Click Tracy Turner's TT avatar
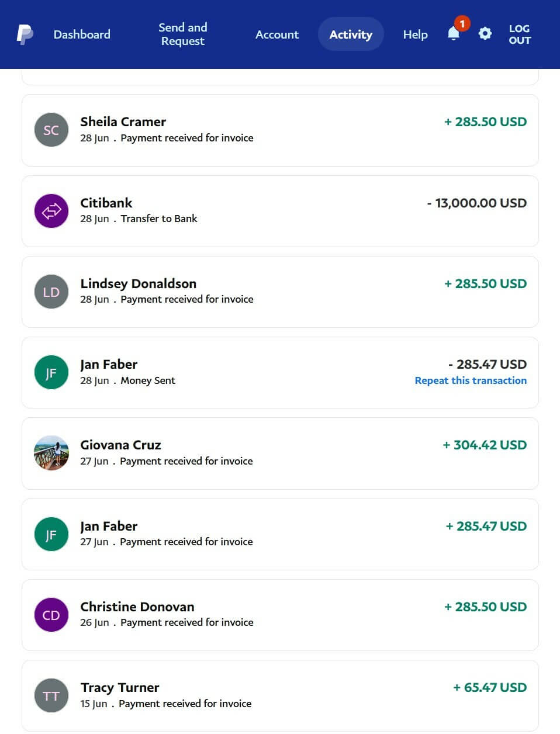 (51, 695)
